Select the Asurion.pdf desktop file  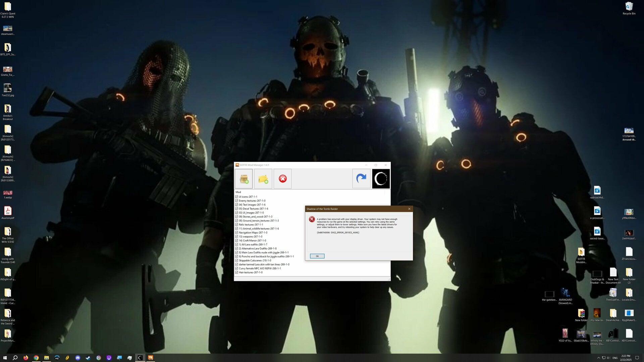8,213
